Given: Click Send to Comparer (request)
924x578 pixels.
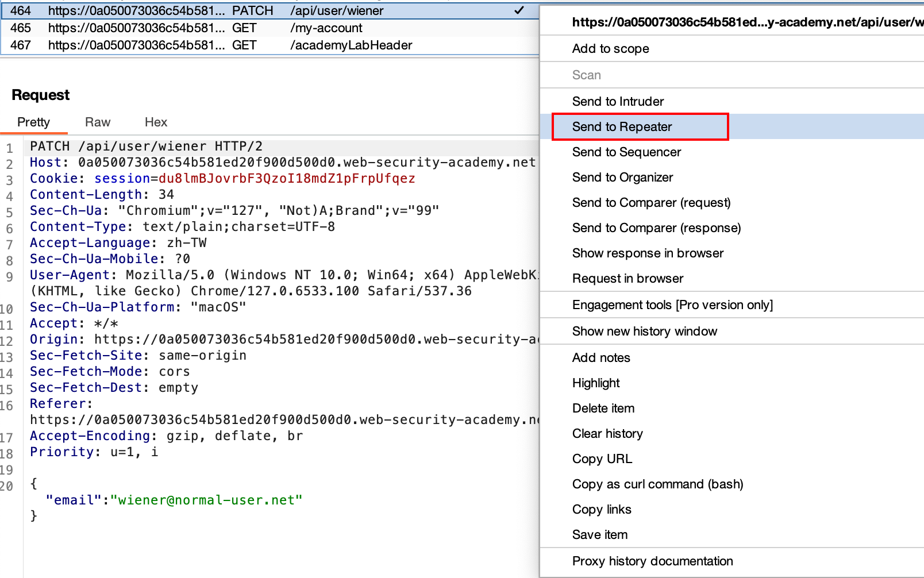Looking at the screenshot, I should pyautogui.click(x=732, y=202).
